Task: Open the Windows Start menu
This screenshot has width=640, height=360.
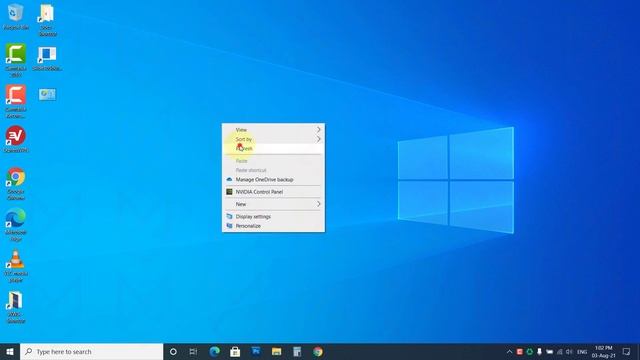Action: (10, 351)
